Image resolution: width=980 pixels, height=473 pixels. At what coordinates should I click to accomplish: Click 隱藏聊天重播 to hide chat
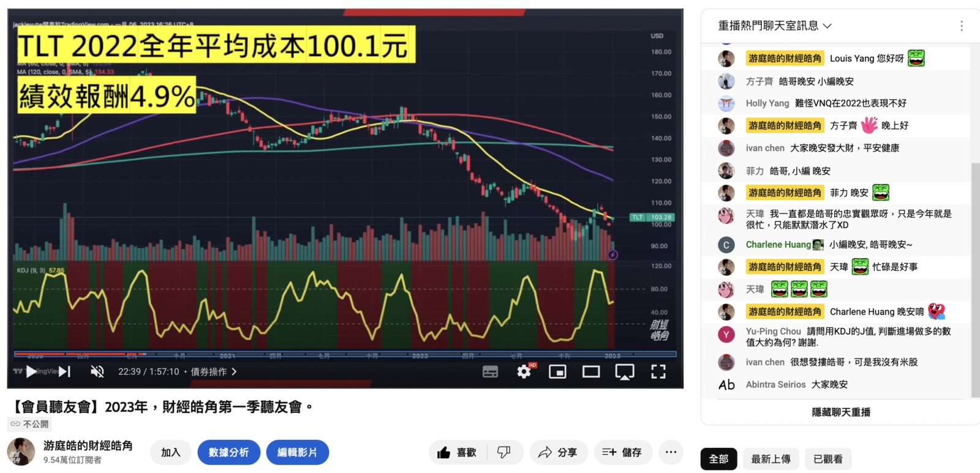point(840,412)
